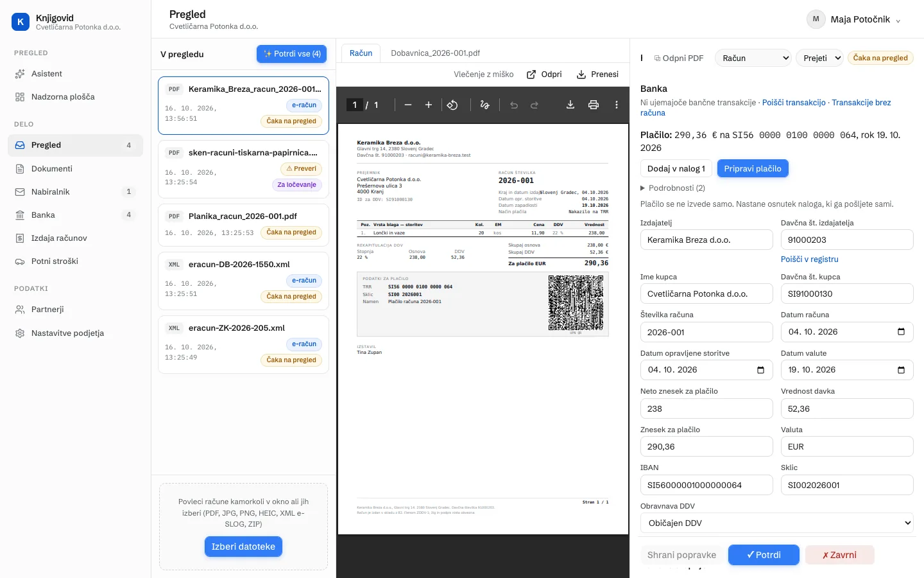Viewport: 924px width, 578px height.
Task: Open the Prejeti direction dropdown
Action: [819, 58]
